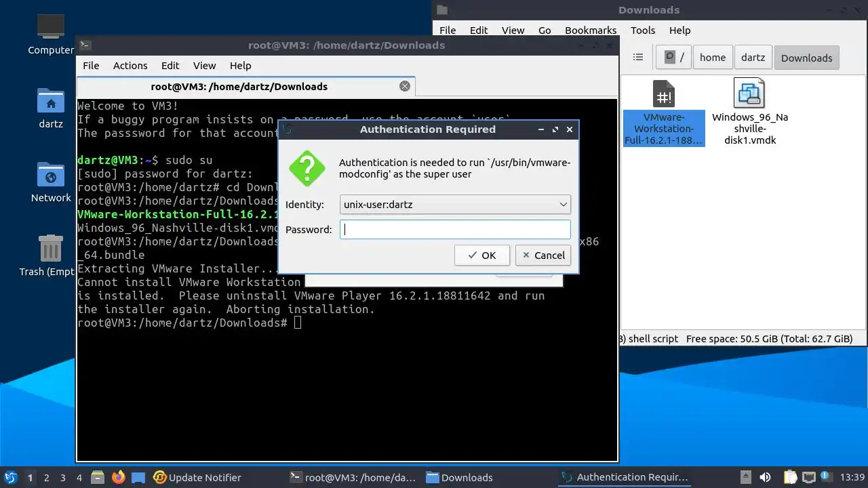Image resolution: width=868 pixels, height=488 pixels.
Task: Click the terminal window title bar icon
Action: tap(85, 45)
